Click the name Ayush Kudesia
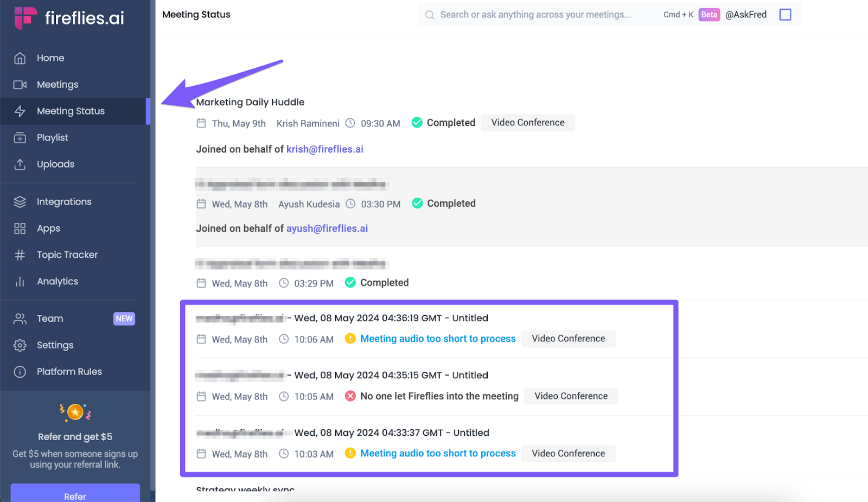Viewport: 868px width, 502px height. click(309, 204)
